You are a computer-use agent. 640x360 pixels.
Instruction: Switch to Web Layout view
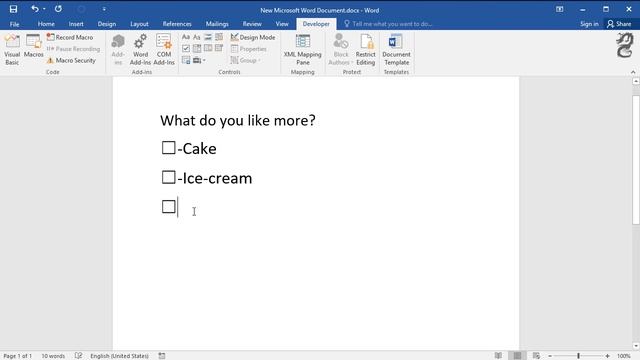[x=536, y=356]
